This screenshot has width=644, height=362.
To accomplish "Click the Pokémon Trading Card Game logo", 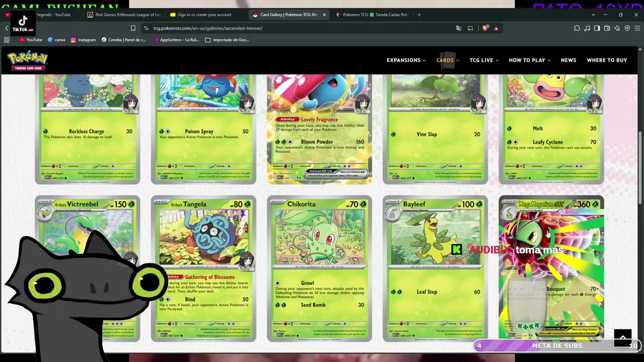I will (x=28, y=60).
